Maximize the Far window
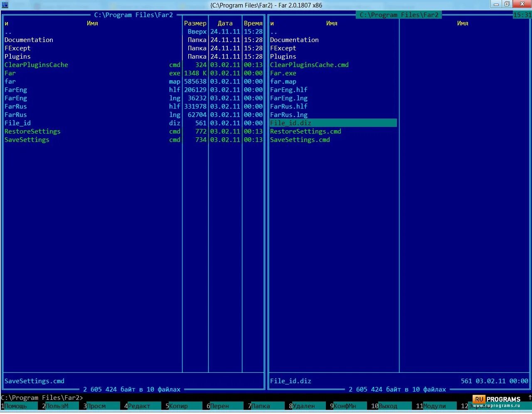 click(x=507, y=4)
